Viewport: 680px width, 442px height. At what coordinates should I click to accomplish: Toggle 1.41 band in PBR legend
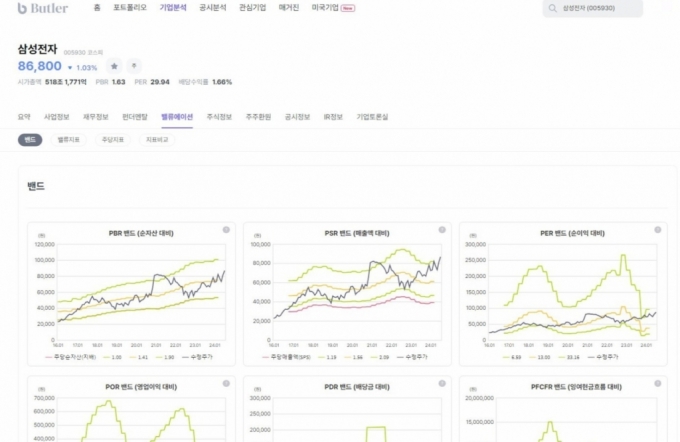(x=139, y=357)
